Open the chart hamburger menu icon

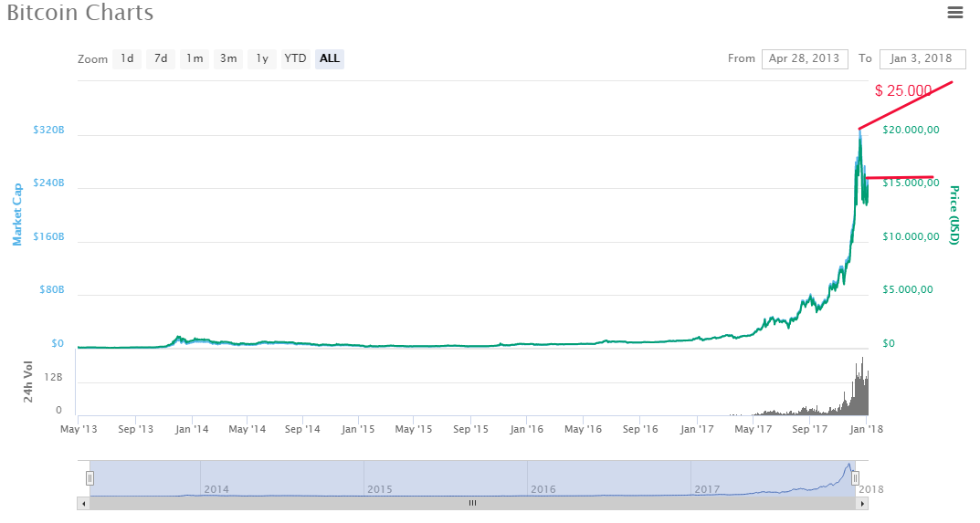pyautogui.click(x=955, y=12)
